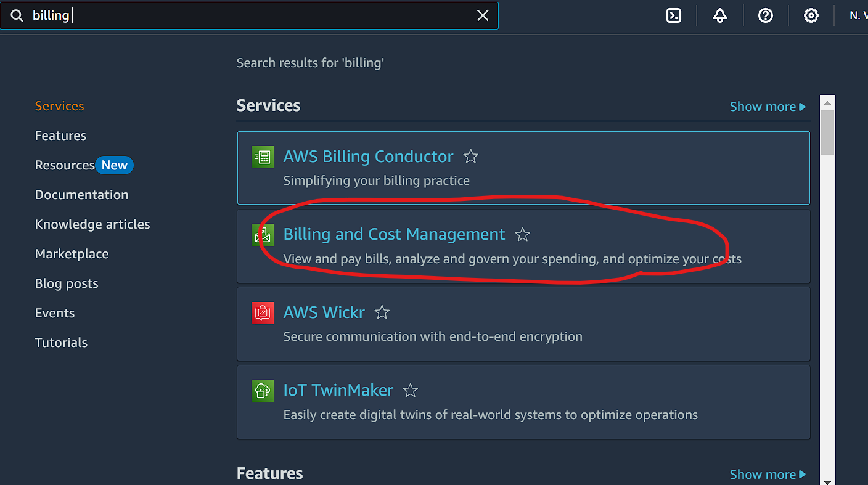Favorite AWS Billing Conductor with star
The image size is (868, 485).
(471, 157)
